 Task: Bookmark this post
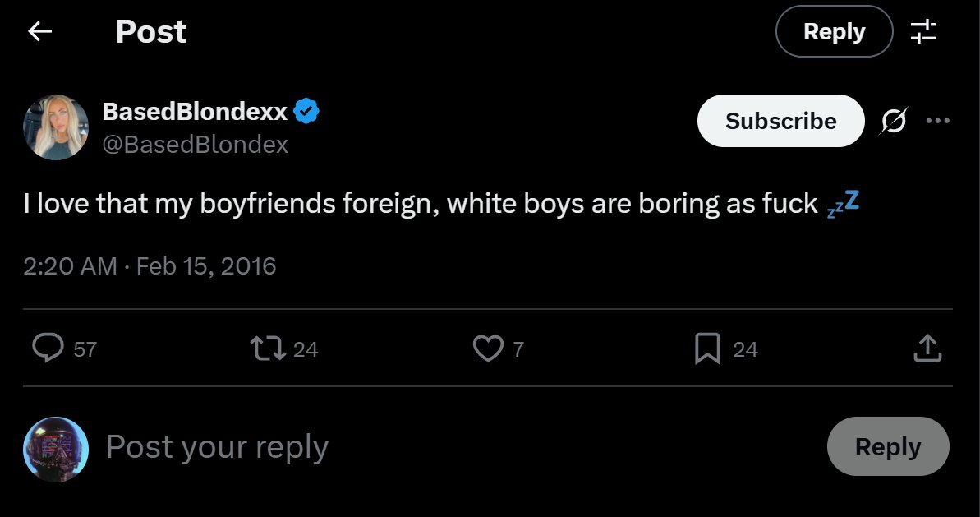[x=706, y=349]
